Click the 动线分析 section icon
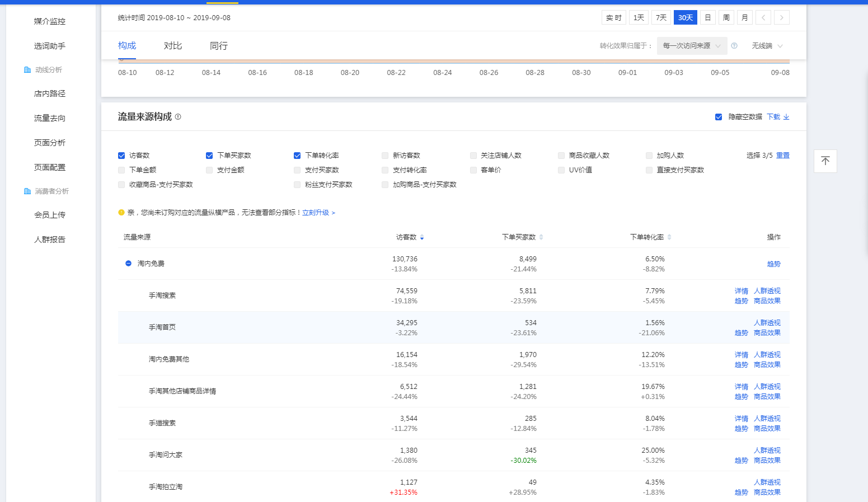This screenshot has height=502, width=868. click(x=27, y=70)
